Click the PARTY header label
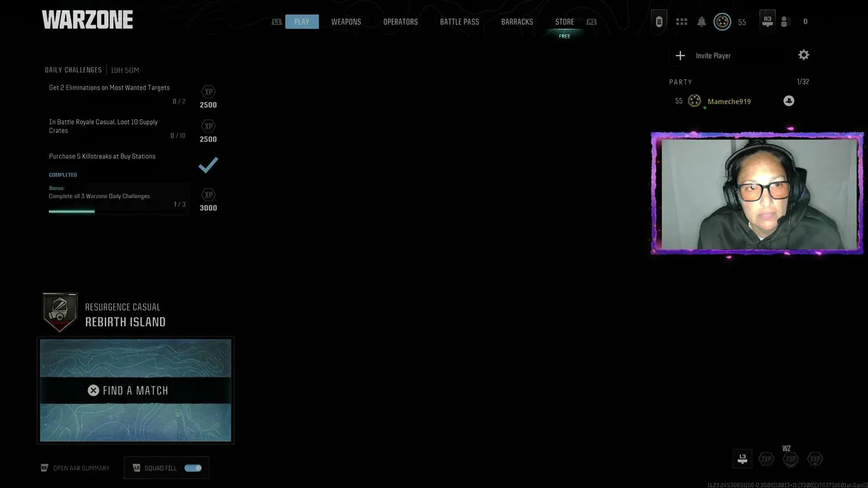Screen dimensions: 868x488 (x=681, y=82)
